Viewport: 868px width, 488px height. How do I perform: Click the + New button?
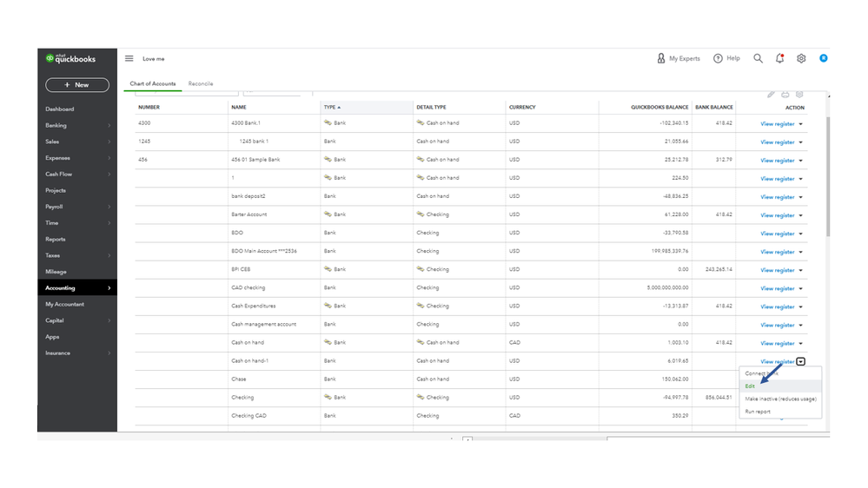click(77, 85)
